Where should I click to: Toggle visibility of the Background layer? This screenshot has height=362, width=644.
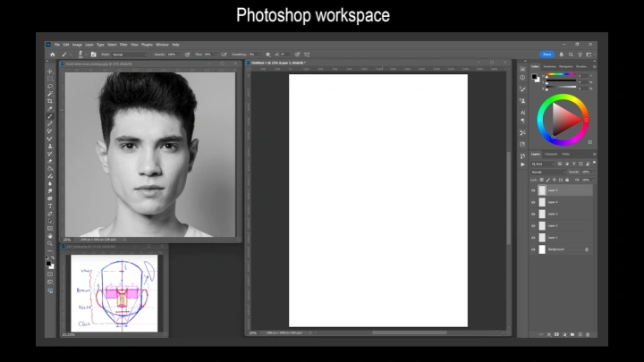(533, 249)
